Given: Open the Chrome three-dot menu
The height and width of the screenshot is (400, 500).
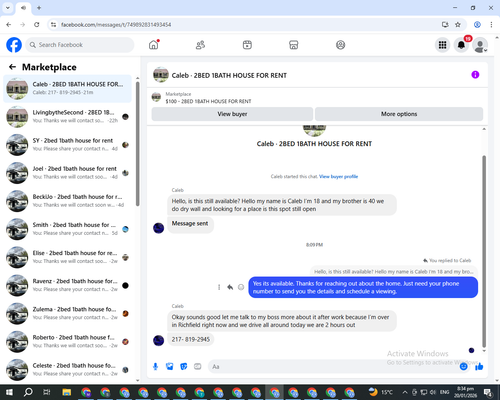Looking at the screenshot, I should [x=491, y=25].
